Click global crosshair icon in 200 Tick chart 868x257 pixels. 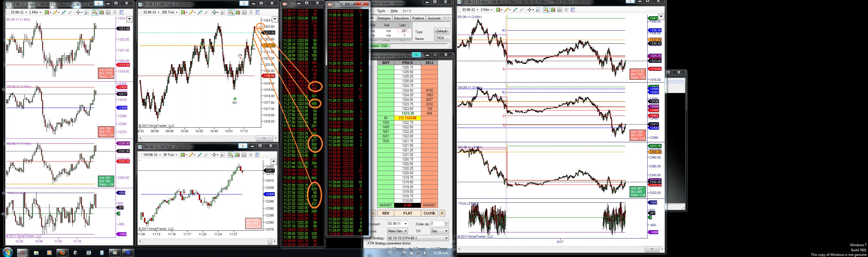click(x=215, y=13)
